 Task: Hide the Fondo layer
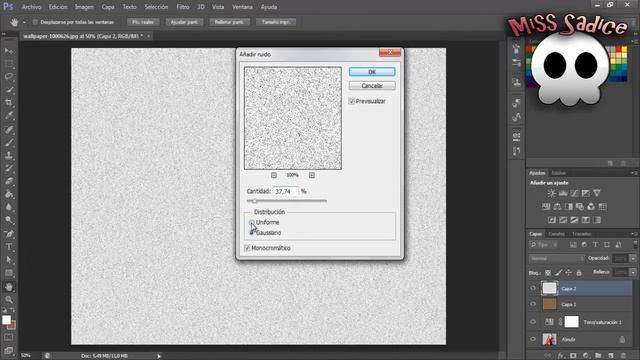point(533,339)
